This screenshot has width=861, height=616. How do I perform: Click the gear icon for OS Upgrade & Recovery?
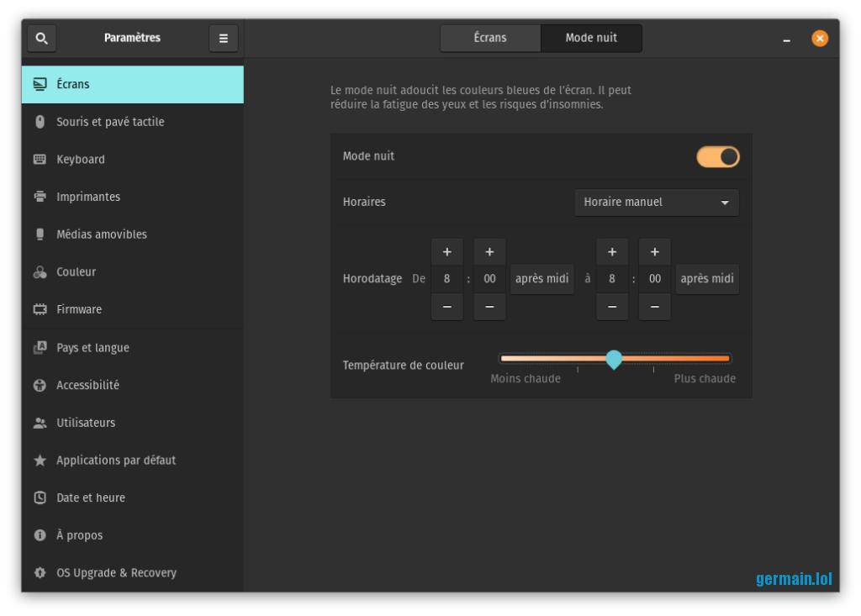(40, 572)
